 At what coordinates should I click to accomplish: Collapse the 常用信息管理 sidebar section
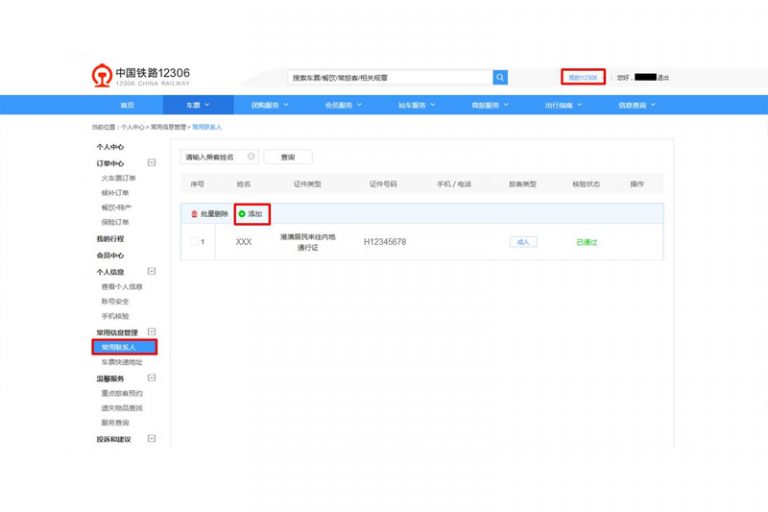[x=151, y=332]
